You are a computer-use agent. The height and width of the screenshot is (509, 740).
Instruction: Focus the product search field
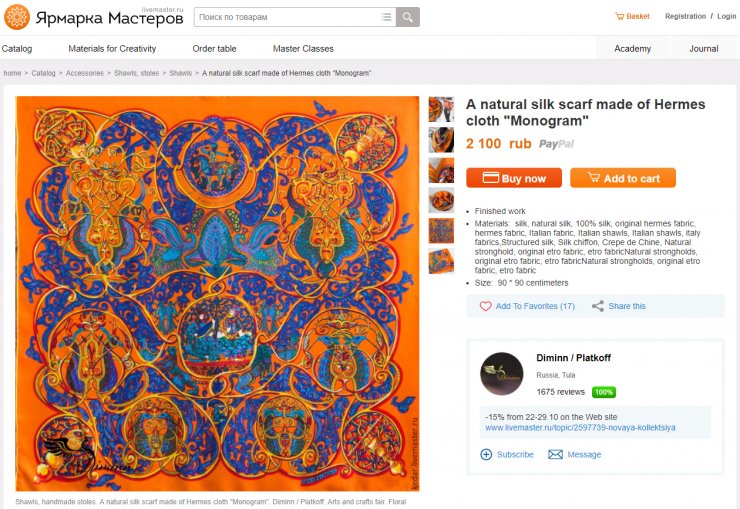tap(288, 17)
